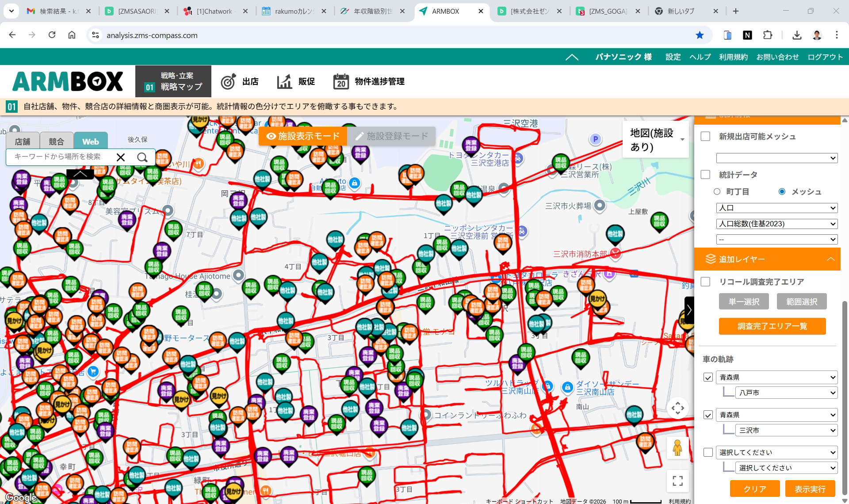Switch to the Web tab

click(x=90, y=141)
